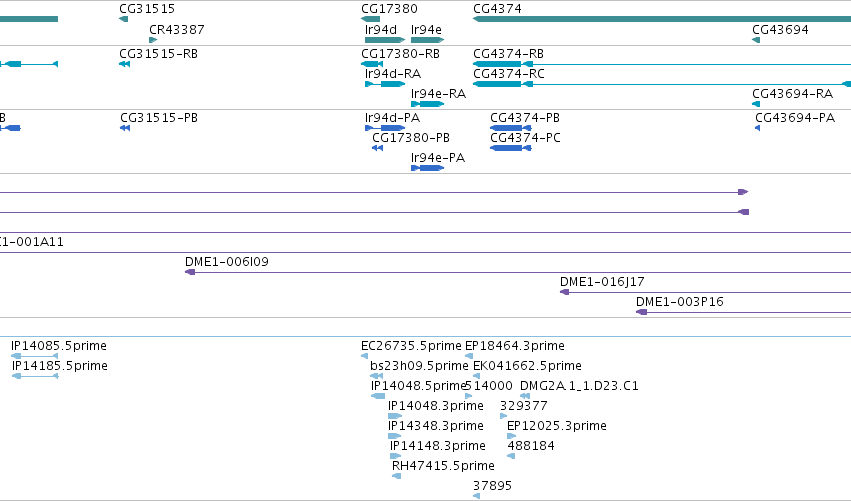
Task: Click the 488184 feature label
Action: coord(530,446)
